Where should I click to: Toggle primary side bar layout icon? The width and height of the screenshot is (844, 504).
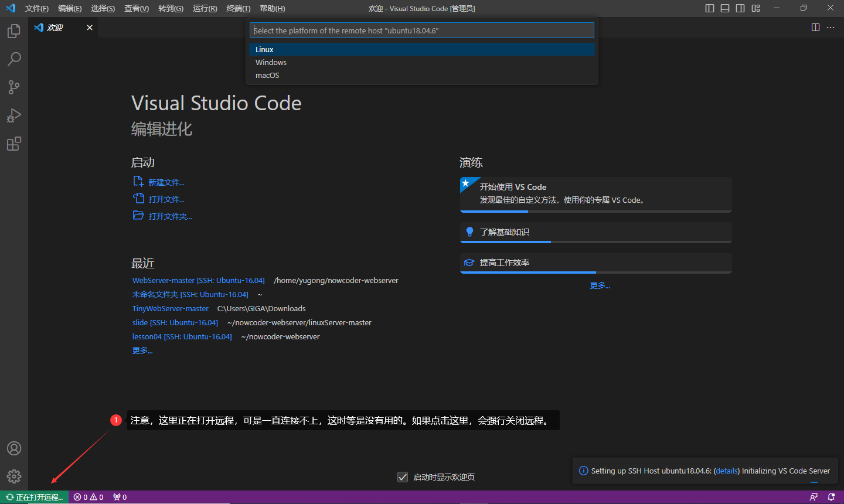[x=710, y=8]
